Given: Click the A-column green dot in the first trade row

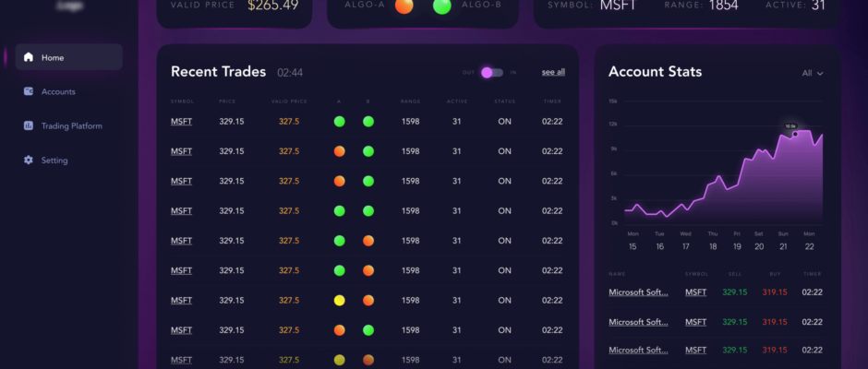Looking at the screenshot, I should coord(339,121).
